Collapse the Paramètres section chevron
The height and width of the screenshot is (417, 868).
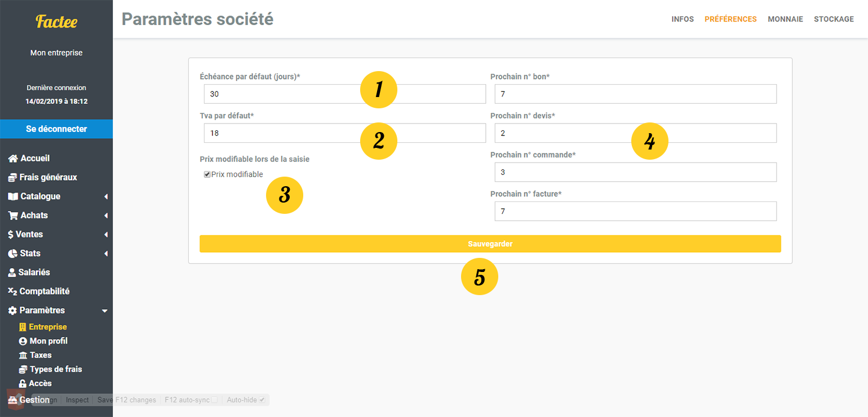[x=104, y=310]
